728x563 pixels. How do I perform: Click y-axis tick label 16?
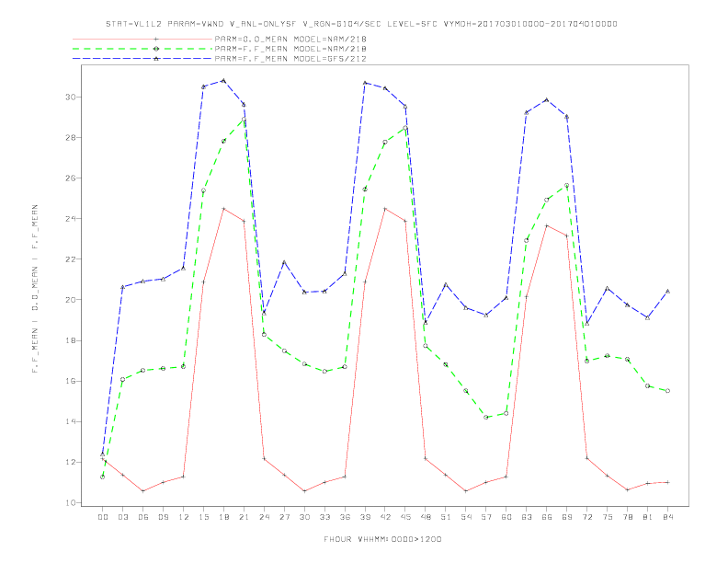click(71, 381)
